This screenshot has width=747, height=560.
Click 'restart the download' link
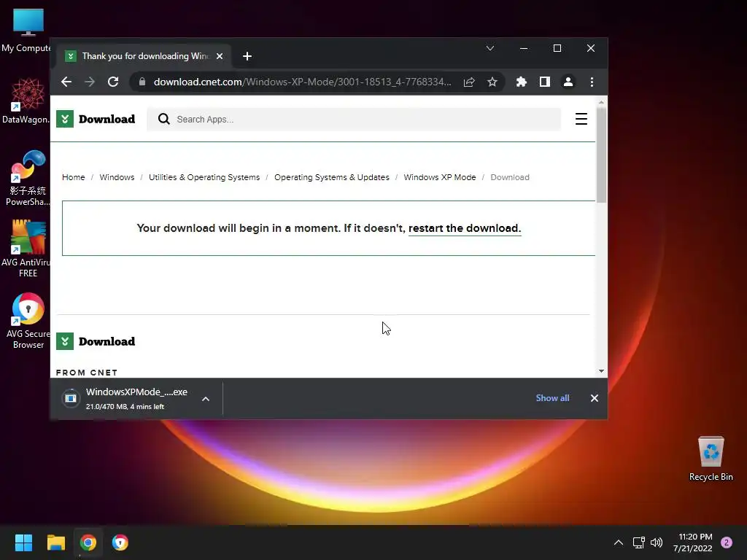coord(465,228)
